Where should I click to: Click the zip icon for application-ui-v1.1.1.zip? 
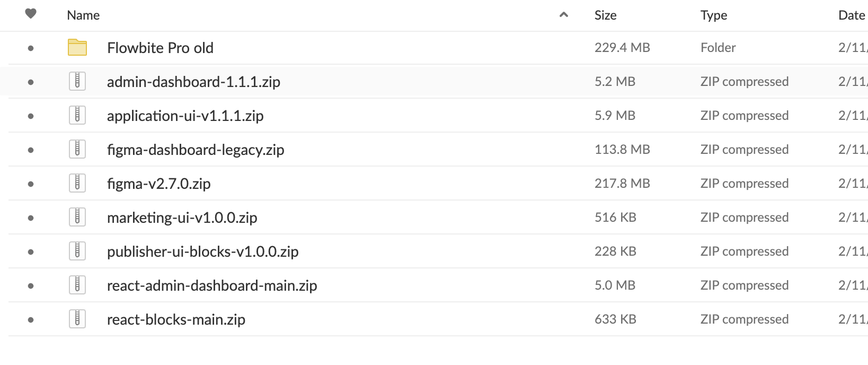coord(77,115)
